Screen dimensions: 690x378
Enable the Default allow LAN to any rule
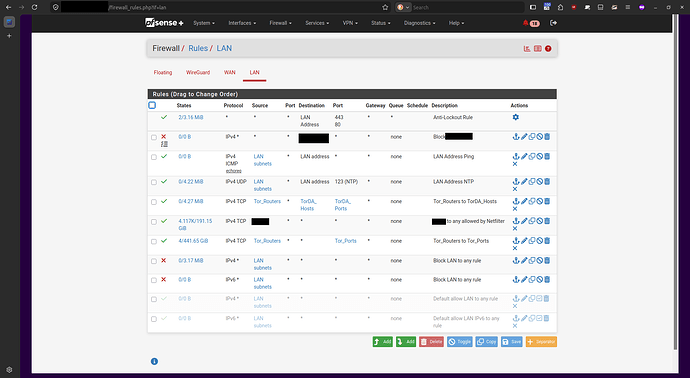(540, 298)
